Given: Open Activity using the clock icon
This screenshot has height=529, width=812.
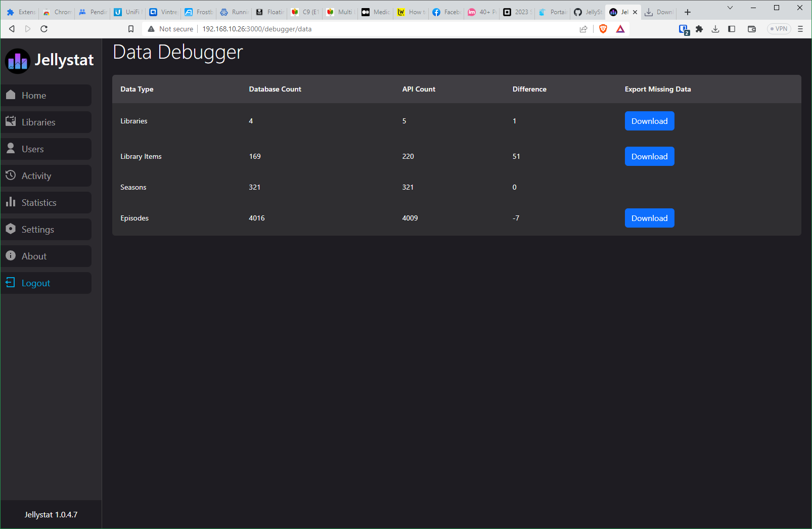Looking at the screenshot, I should pos(11,175).
